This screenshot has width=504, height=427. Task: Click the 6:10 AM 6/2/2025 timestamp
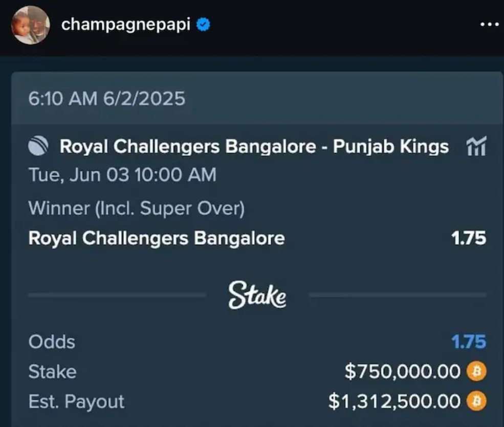(x=106, y=98)
